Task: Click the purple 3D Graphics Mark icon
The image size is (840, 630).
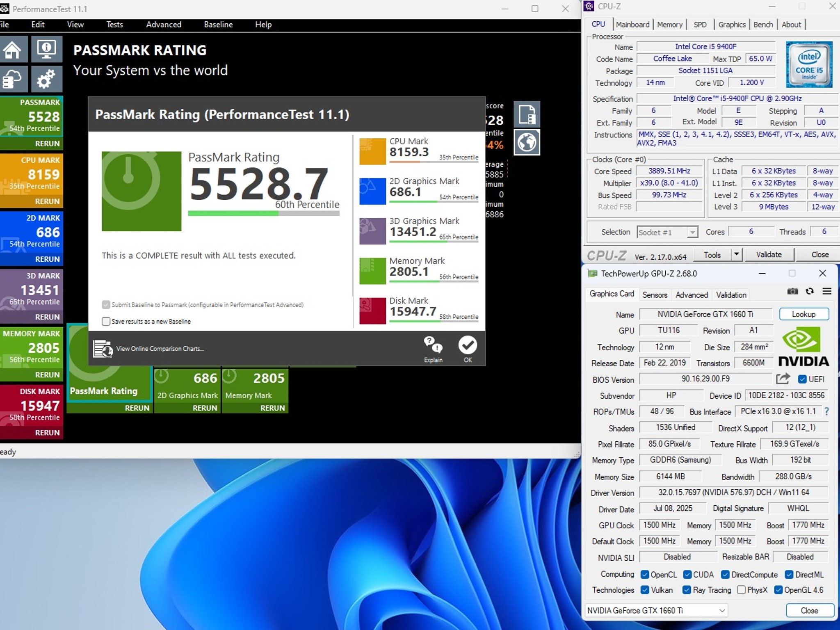Action: click(372, 231)
